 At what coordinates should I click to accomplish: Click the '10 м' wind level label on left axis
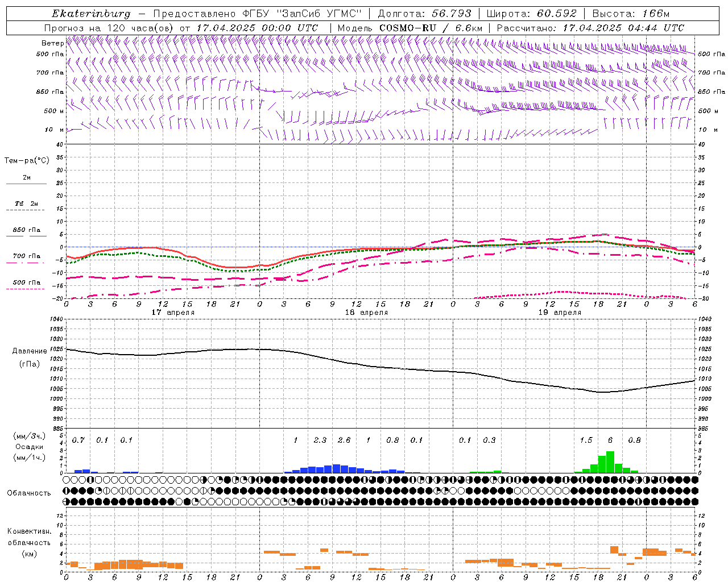55,130
